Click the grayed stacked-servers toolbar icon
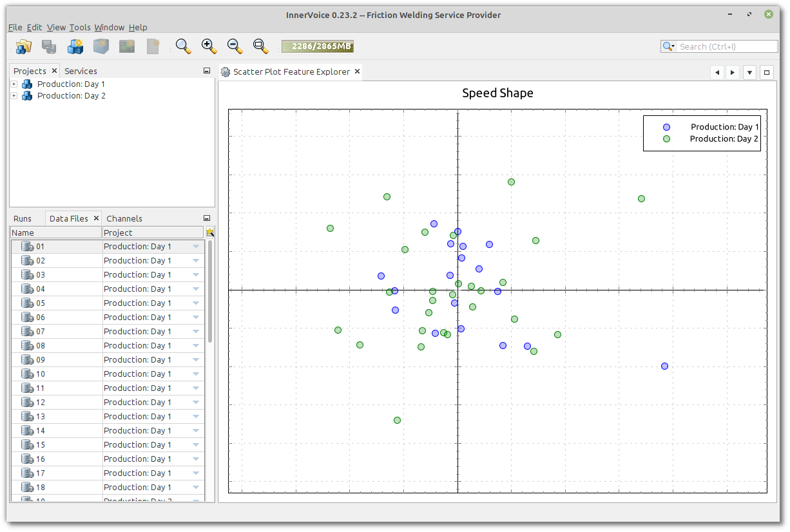 (50, 46)
